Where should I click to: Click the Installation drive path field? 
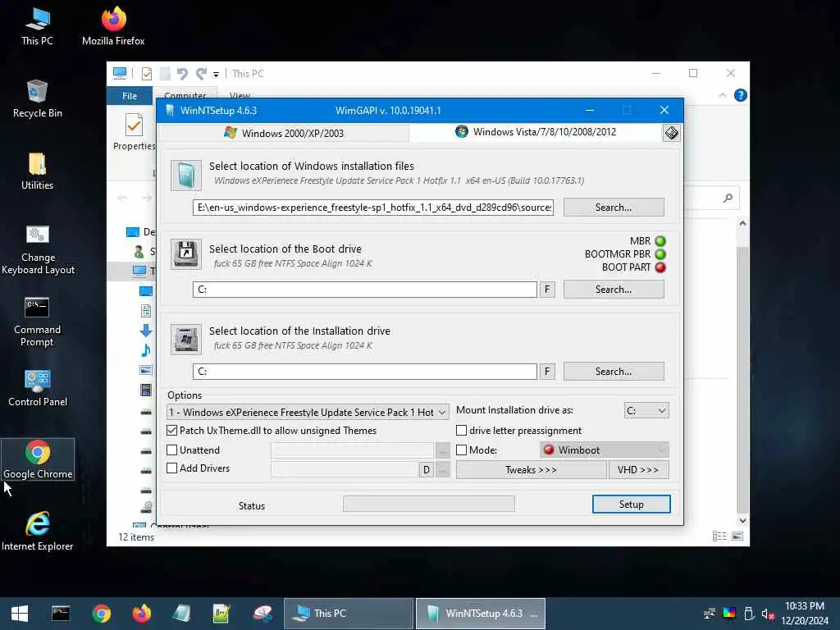click(x=365, y=372)
